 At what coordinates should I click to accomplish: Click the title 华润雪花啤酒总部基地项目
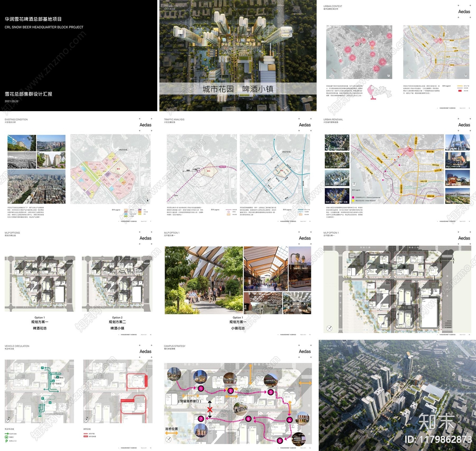pyautogui.click(x=33, y=19)
